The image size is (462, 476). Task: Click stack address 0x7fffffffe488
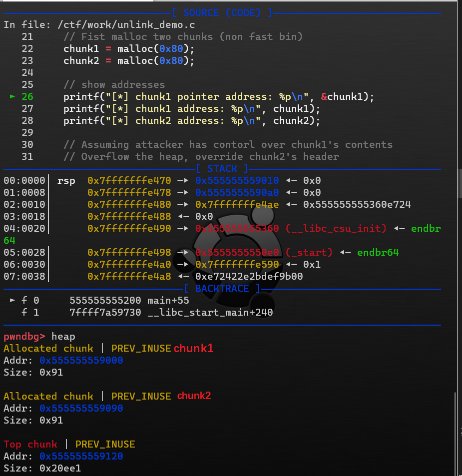pyautogui.click(x=129, y=216)
